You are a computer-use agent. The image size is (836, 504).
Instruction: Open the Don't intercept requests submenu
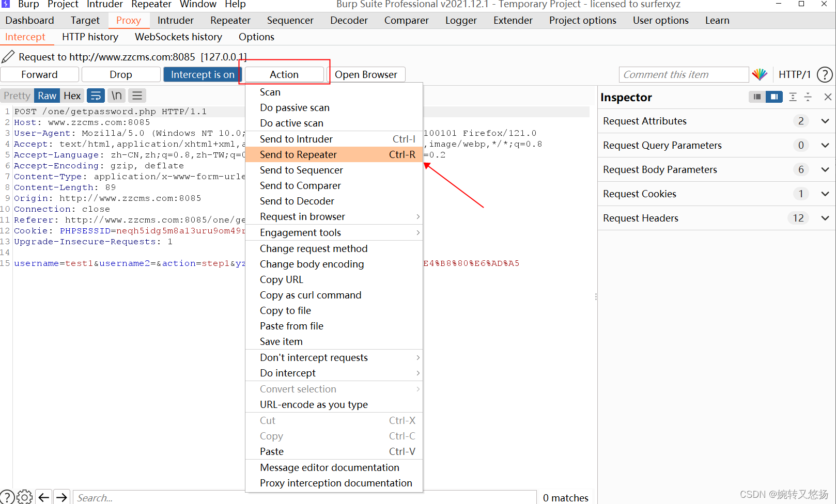tap(334, 357)
